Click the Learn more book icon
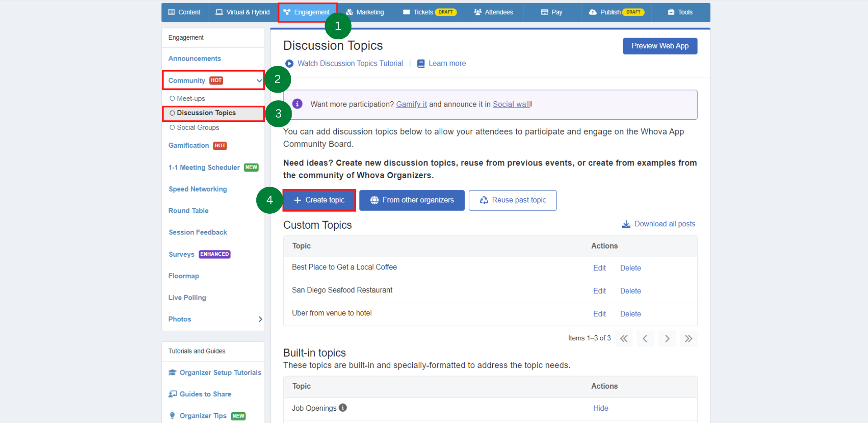The height and width of the screenshot is (423, 868). pos(421,64)
